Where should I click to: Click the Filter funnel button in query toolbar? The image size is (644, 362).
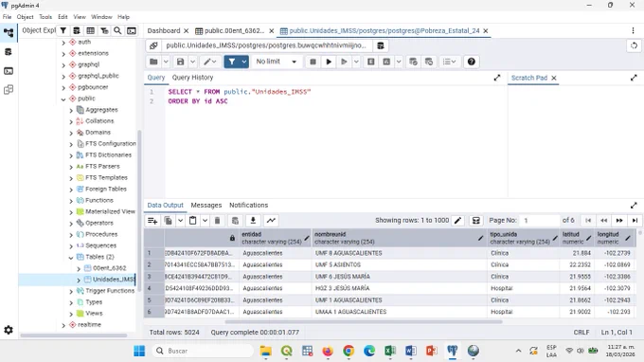point(232,62)
